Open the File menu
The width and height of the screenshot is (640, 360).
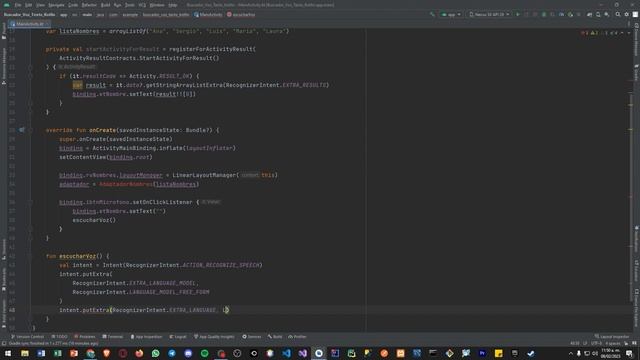pos(18,5)
